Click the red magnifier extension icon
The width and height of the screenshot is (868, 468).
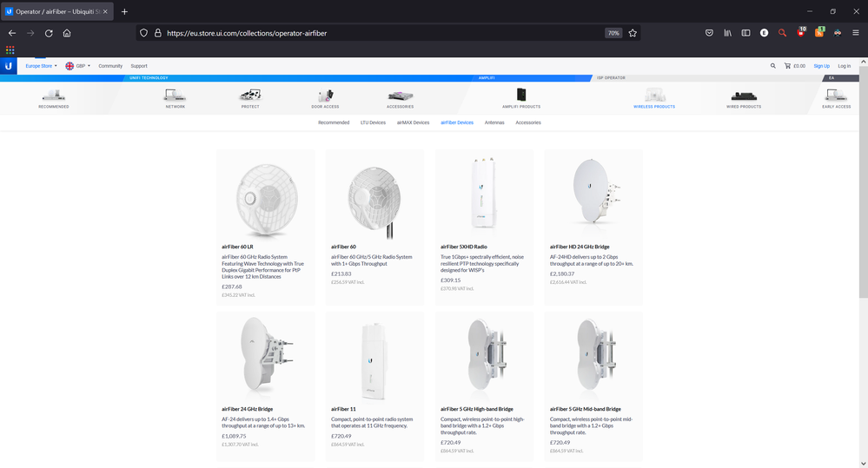tap(782, 33)
